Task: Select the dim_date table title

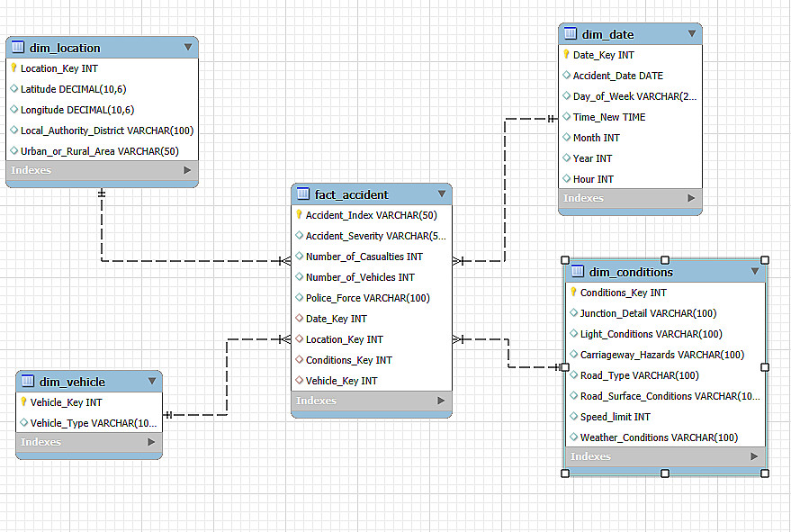Action: pos(608,34)
